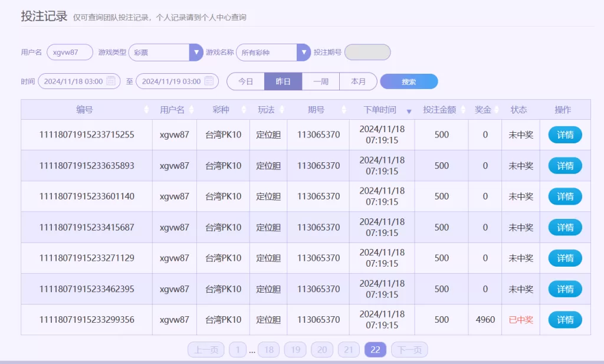Viewport: 604px width, 364px height.
Task: Open calendar picker for start time field
Action: tap(111, 81)
